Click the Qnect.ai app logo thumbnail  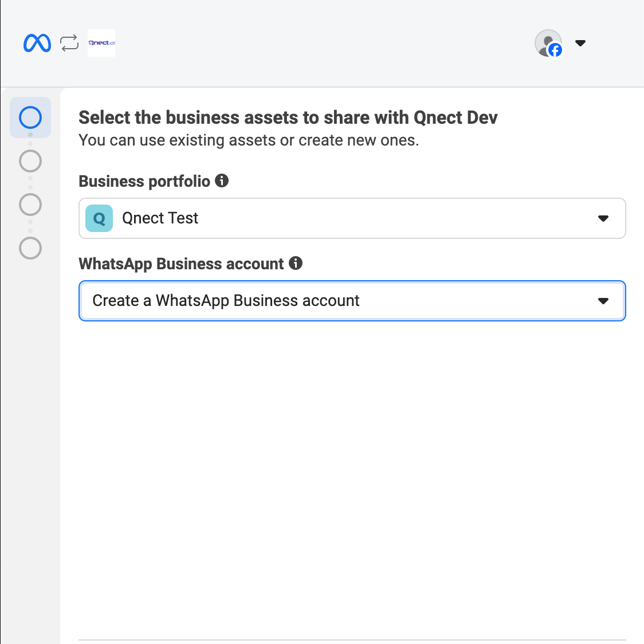[x=101, y=43]
